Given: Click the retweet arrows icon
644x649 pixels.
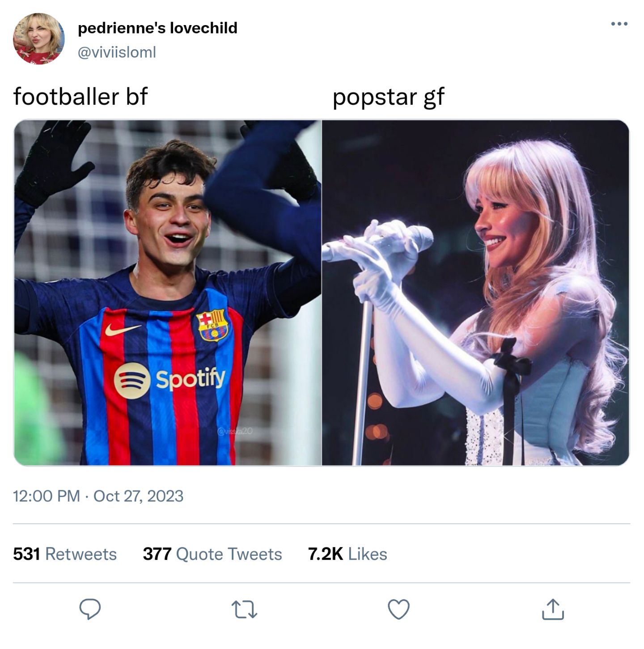Looking at the screenshot, I should (x=245, y=609).
